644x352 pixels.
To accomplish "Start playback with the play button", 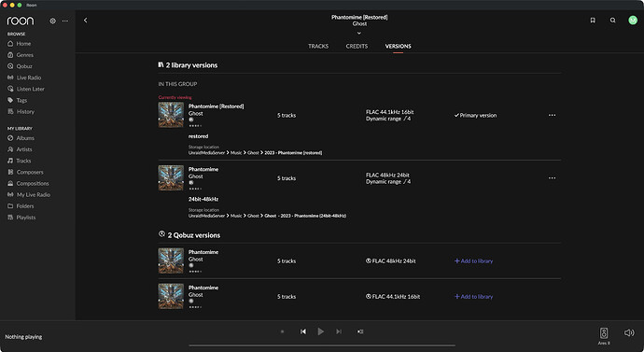I will tap(321, 331).
